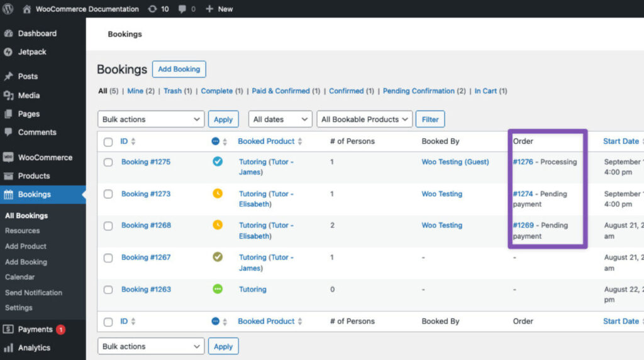The width and height of the screenshot is (644, 360).
Task: Click the Analytics bar chart icon
Action: (x=8, y=347)
